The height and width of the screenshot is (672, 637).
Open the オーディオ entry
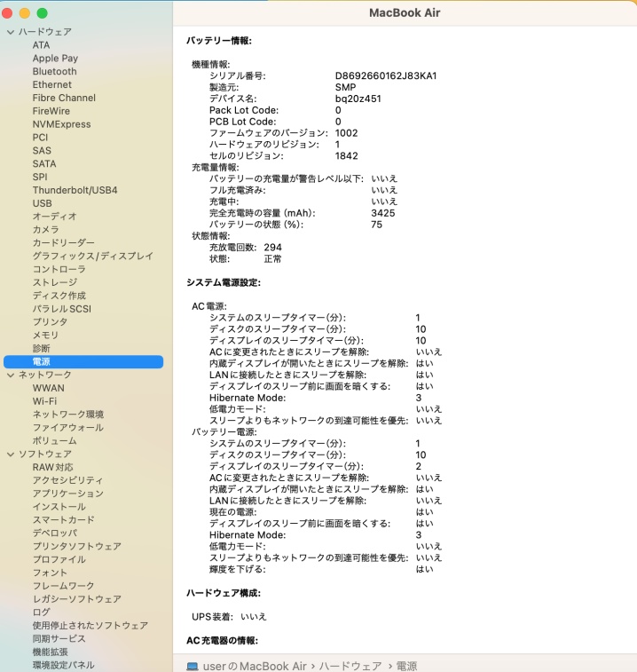[54, 217]
